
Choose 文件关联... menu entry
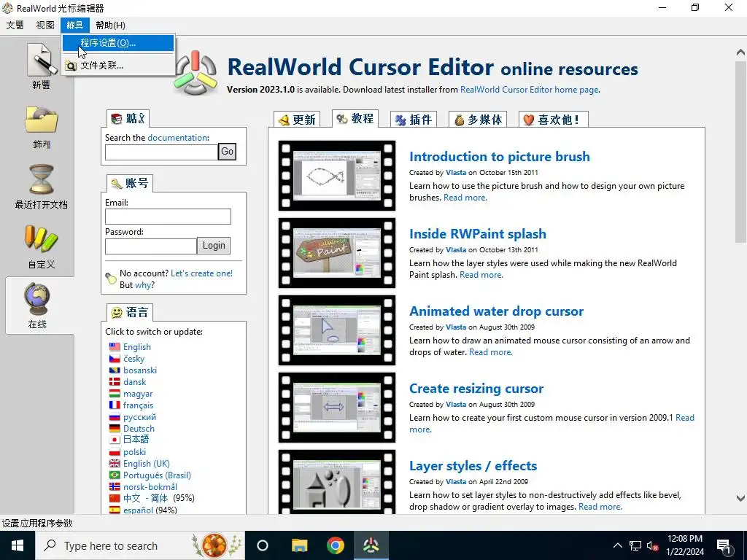(118, 65)
